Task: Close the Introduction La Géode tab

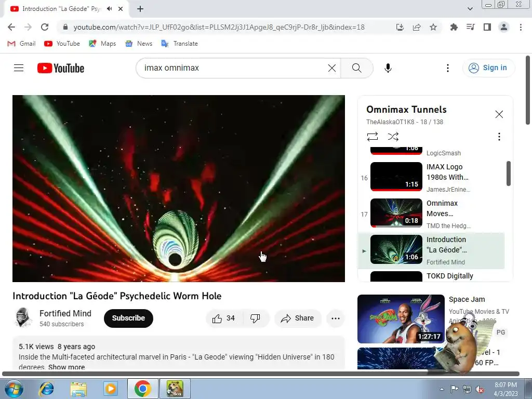Action: pos(121,9)
